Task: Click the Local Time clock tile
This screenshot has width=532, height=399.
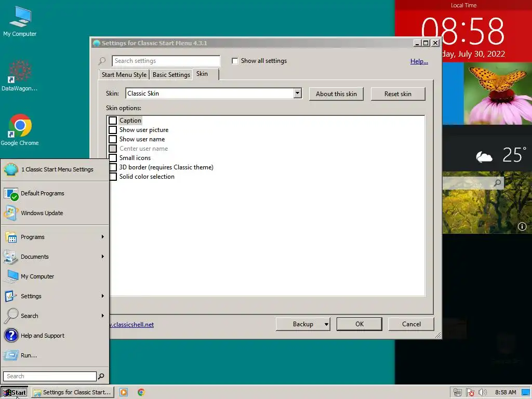Action: 463,31
